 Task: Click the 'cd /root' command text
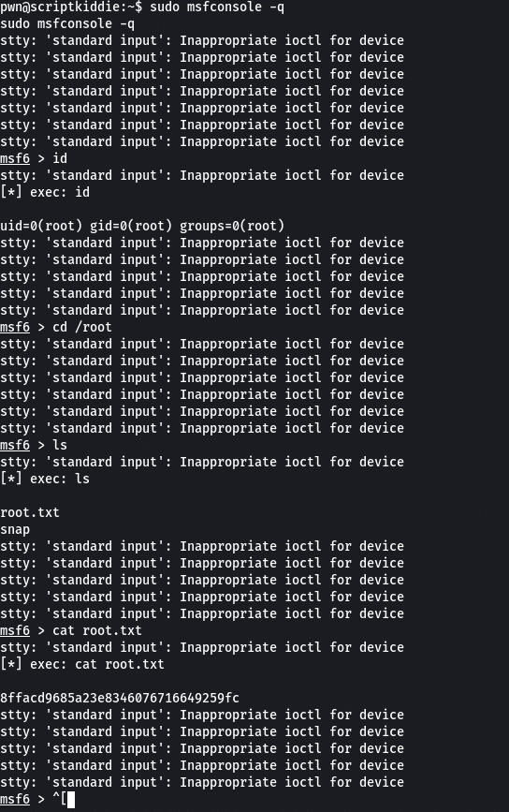tap(82, 327)
